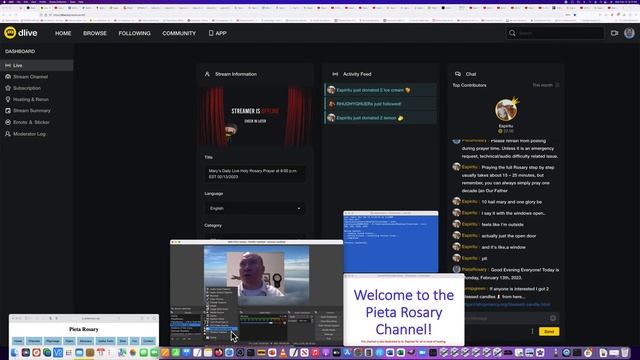Go to the BROWSE nav item
This screenshot has width=640, height=360.
pyautogui.click(x=95, y=33)
